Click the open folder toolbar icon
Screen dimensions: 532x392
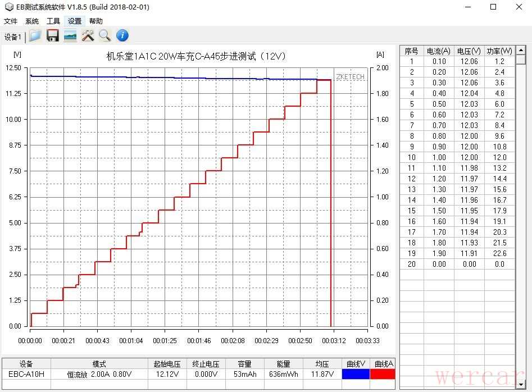click(x=35, y=36)
